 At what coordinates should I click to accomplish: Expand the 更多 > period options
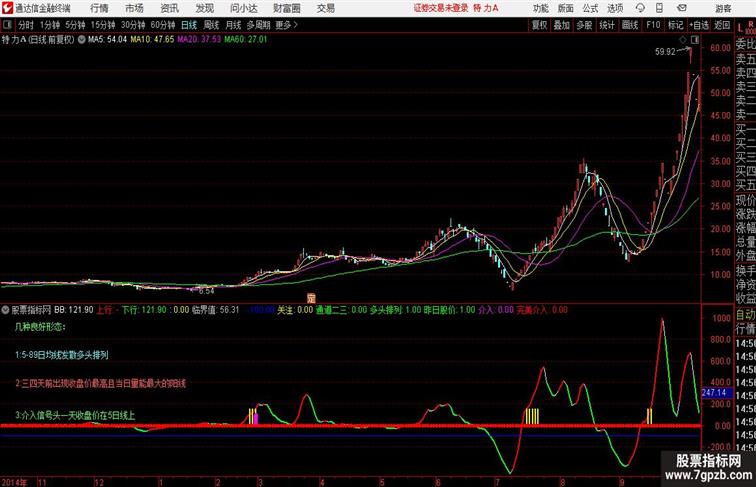[x=286, y=25]
